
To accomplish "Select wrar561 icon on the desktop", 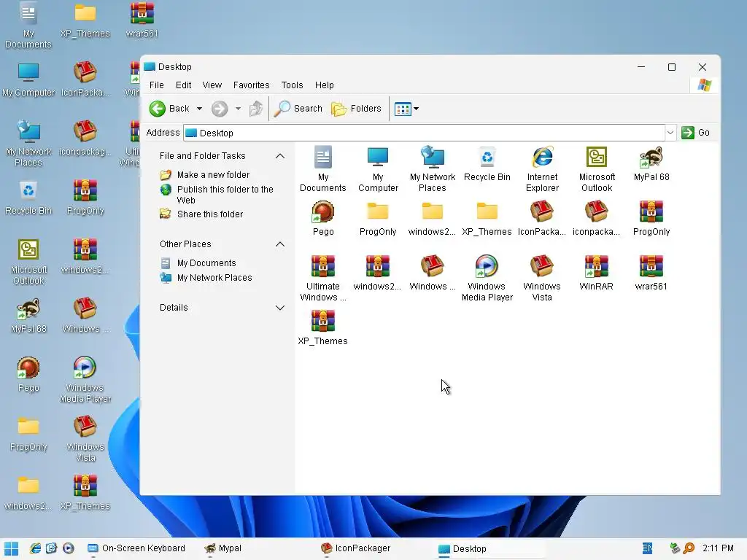I will (142, 20).
